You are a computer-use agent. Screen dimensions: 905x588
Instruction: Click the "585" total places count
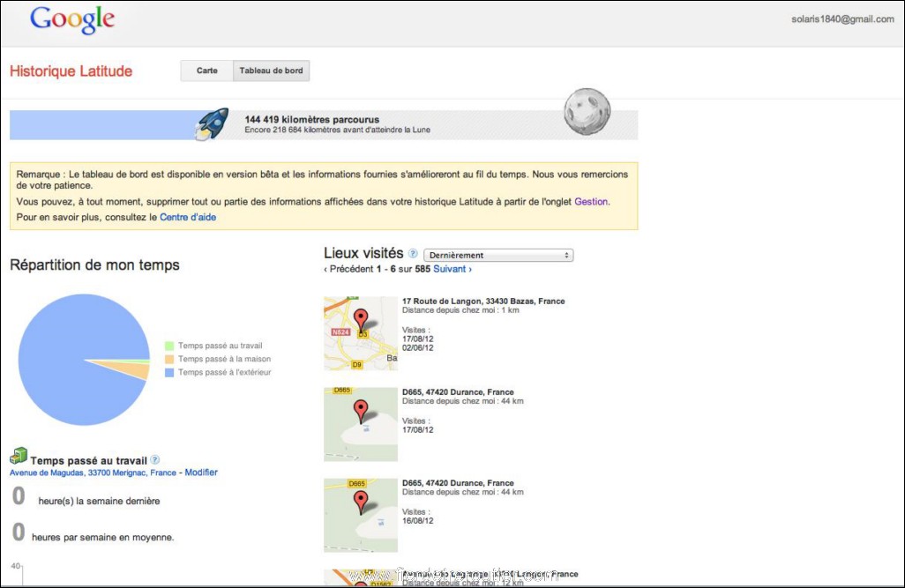click(423, 269)
